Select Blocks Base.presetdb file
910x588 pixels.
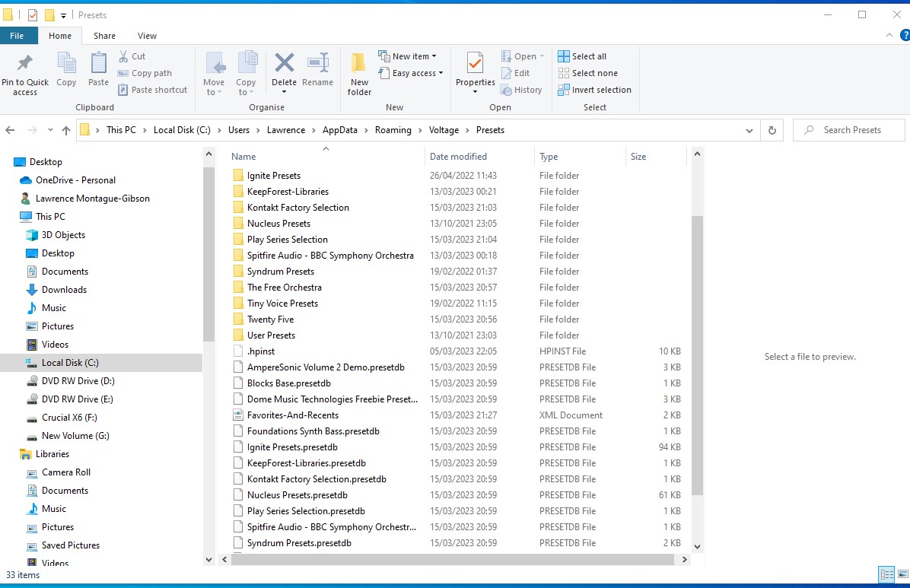coord(288,383)
